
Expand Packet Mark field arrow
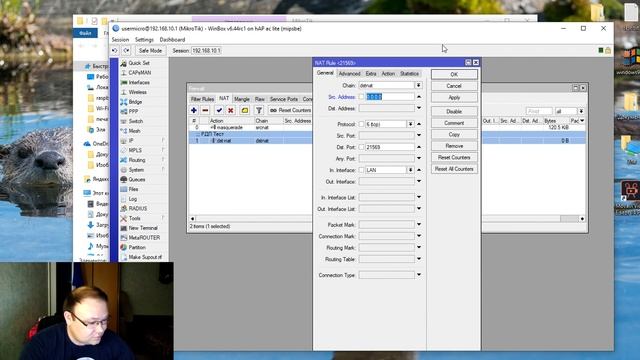click(x=419, y=224)
